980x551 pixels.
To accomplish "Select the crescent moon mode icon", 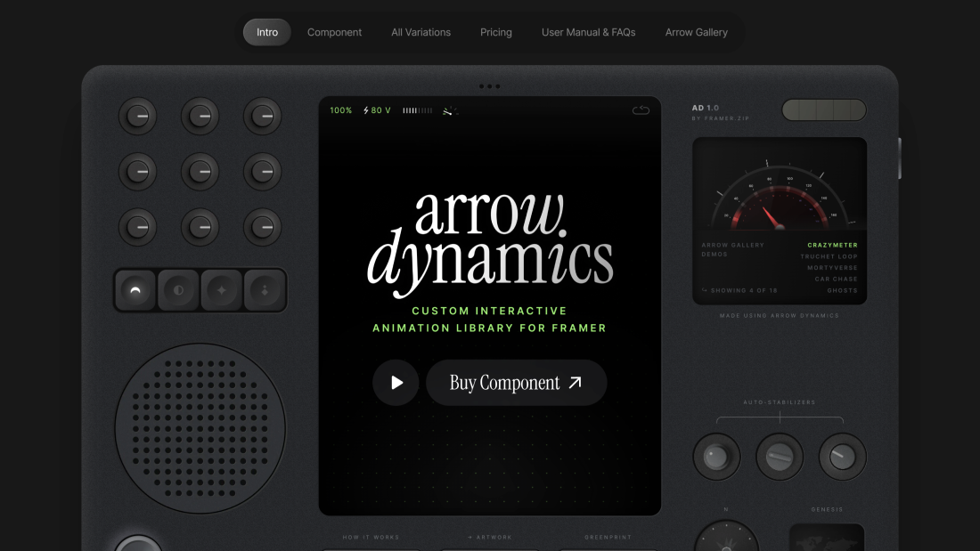I will pyautogui.click(x=135, y=289).
